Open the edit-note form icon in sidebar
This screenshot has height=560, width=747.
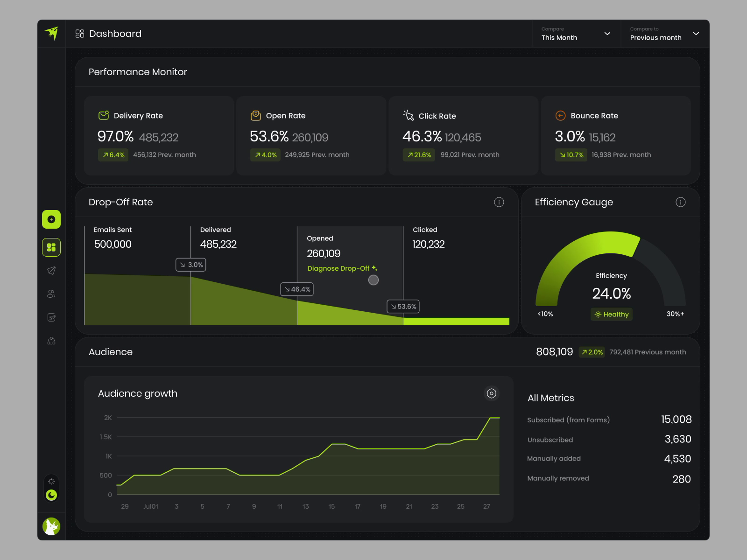pyautogui.click(x=51, y=317)
